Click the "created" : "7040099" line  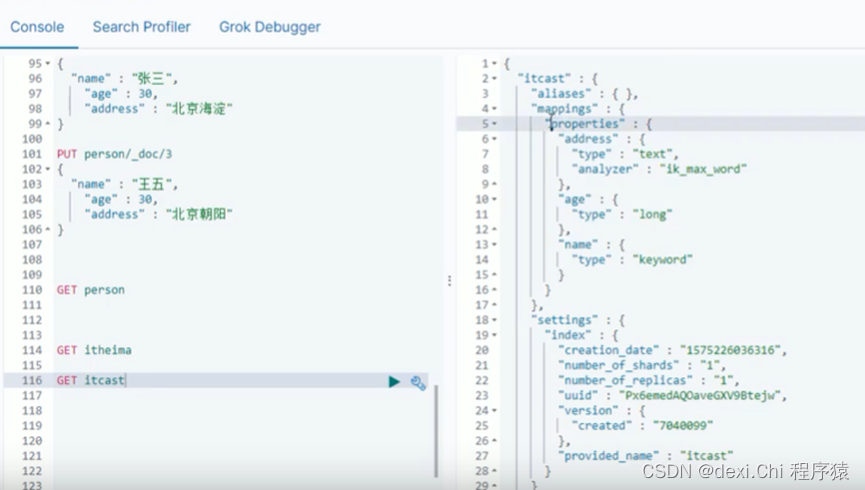click(x=643, y=425)
